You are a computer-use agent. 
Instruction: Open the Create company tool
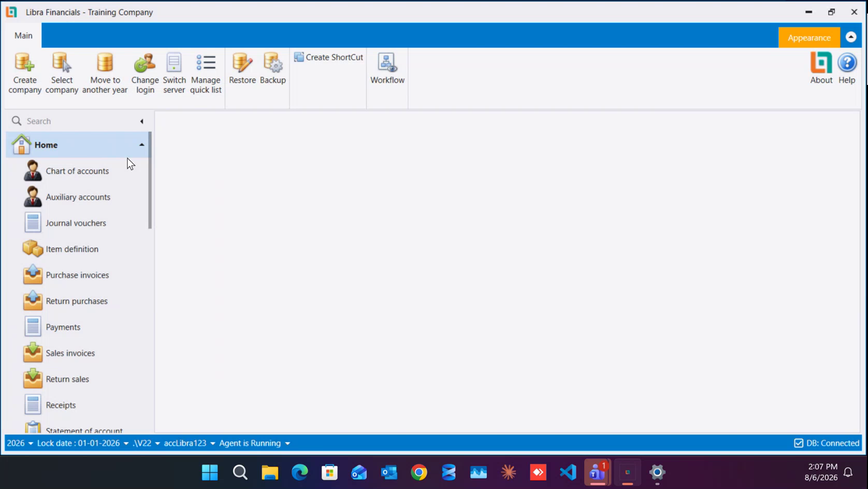pyautogui.click(x=25, y=73)
